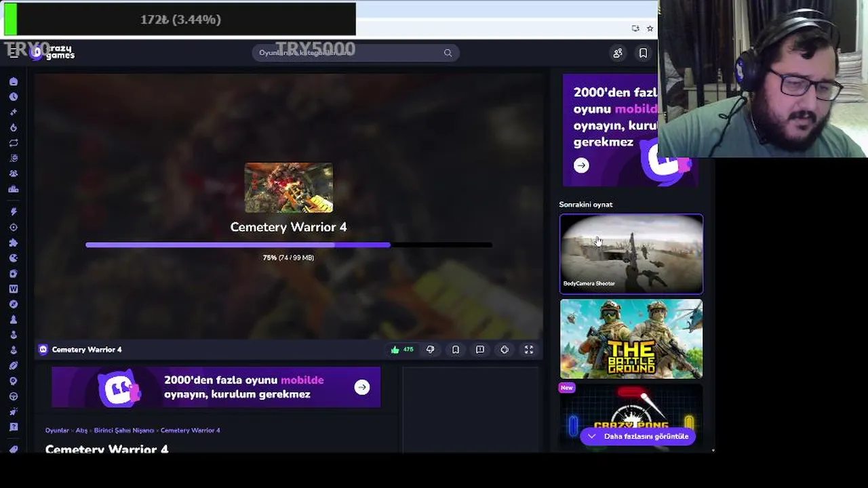868x488 pixels.
Task: Open the flame (trending) sidebar icon
Action: [14, 127]
